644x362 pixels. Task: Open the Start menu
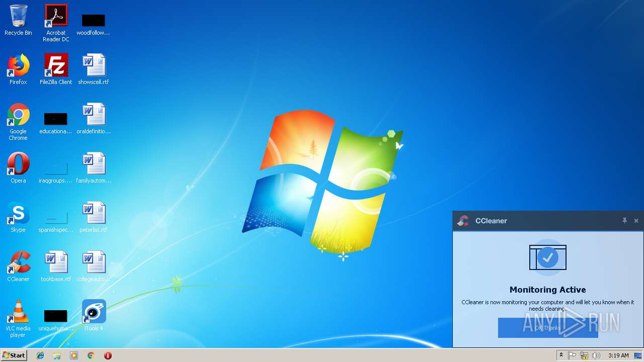tap(14, 355)
